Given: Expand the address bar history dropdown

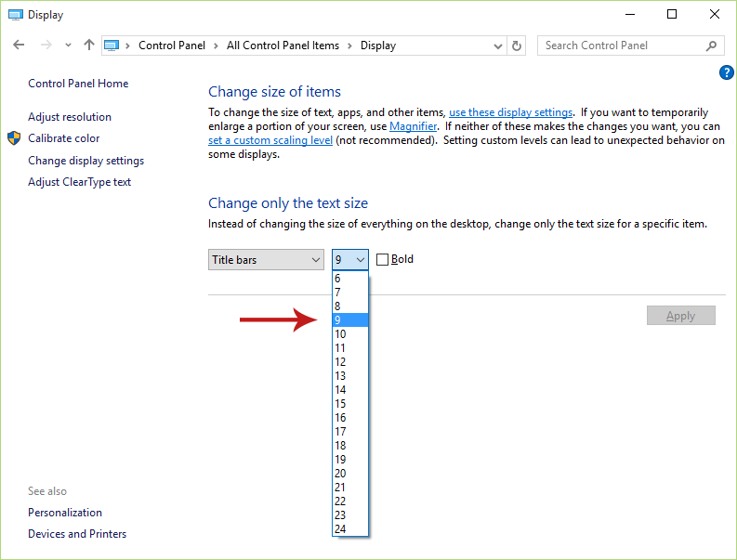Looking at the screenshot, I should tap(498, 46).
